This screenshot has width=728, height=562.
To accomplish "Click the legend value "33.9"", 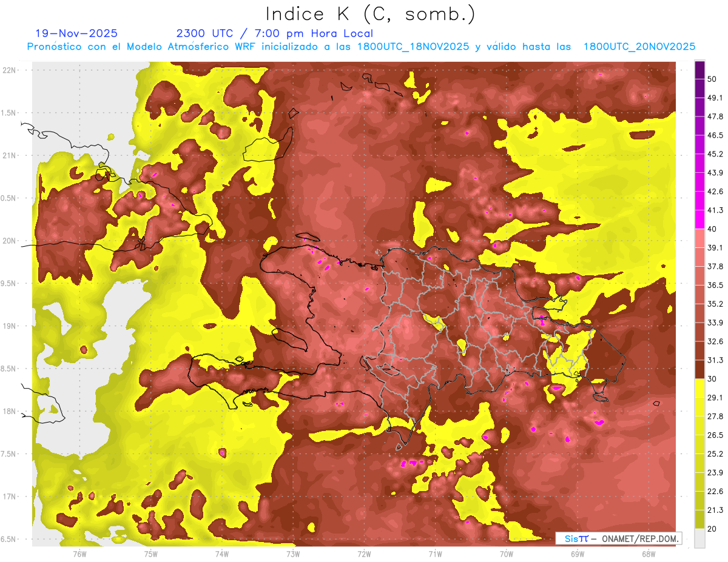I will click(715, 323).
